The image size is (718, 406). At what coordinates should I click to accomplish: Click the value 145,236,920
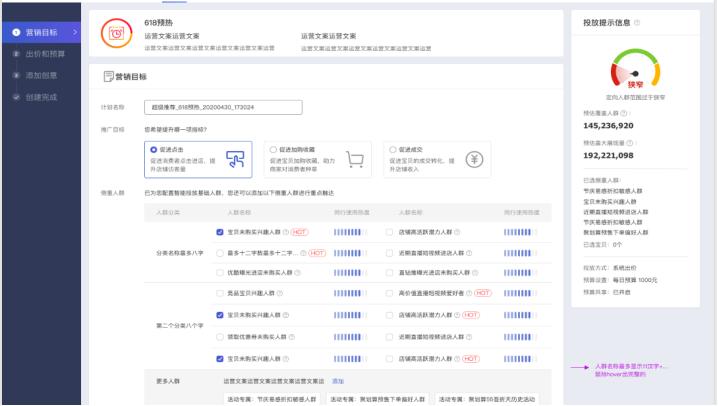[608, 125]
